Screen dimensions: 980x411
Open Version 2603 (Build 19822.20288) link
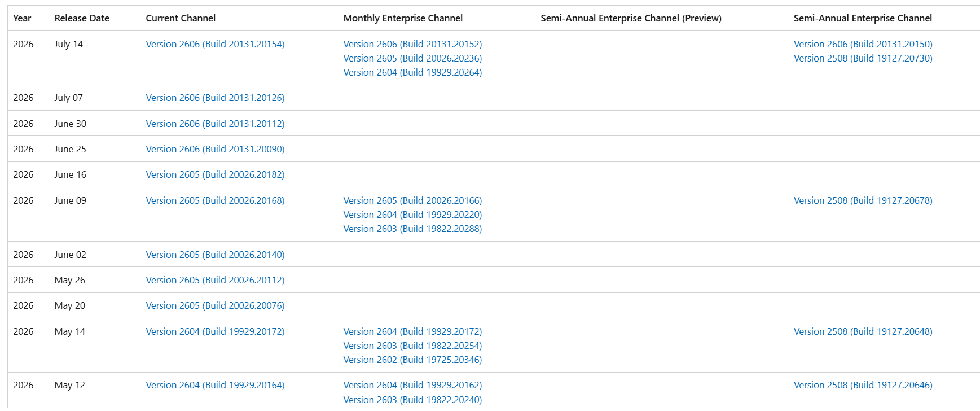pos(412,229)
